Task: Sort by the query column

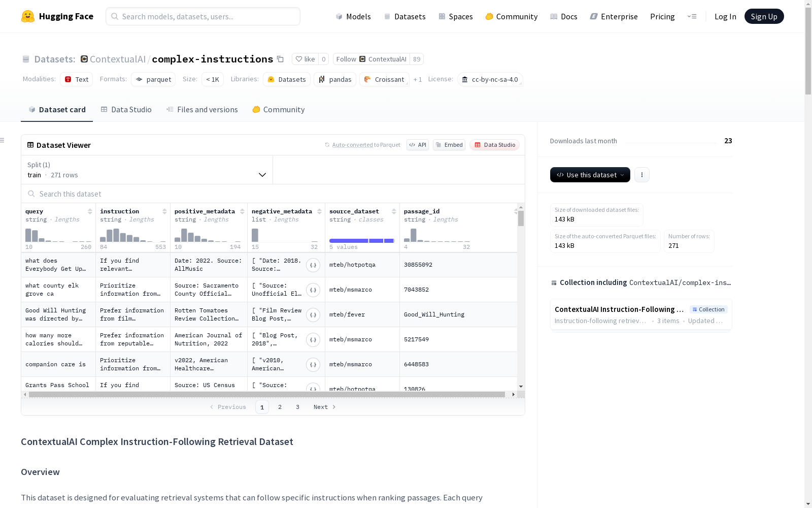Action: tap(90, 211)
